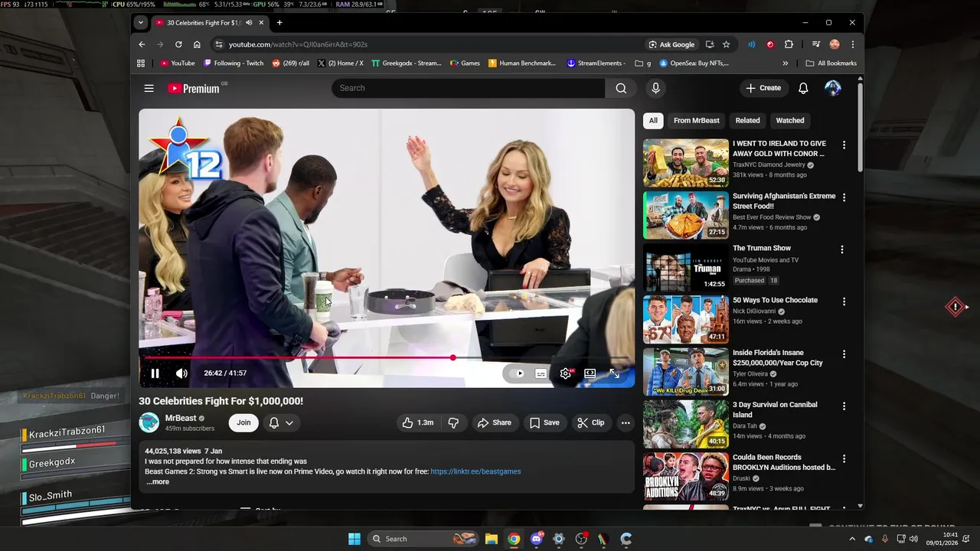This screenshot has width=980, height=551.
Task: Open options for Inside Florida's Insane Cop City
Action: pyautogui.click(x=844, y=354)
